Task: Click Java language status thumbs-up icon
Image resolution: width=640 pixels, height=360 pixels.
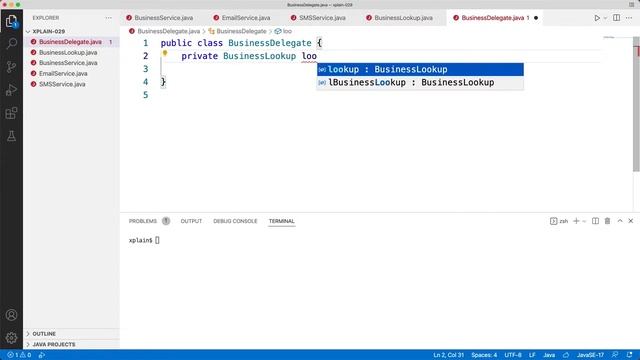Action: 566,355
